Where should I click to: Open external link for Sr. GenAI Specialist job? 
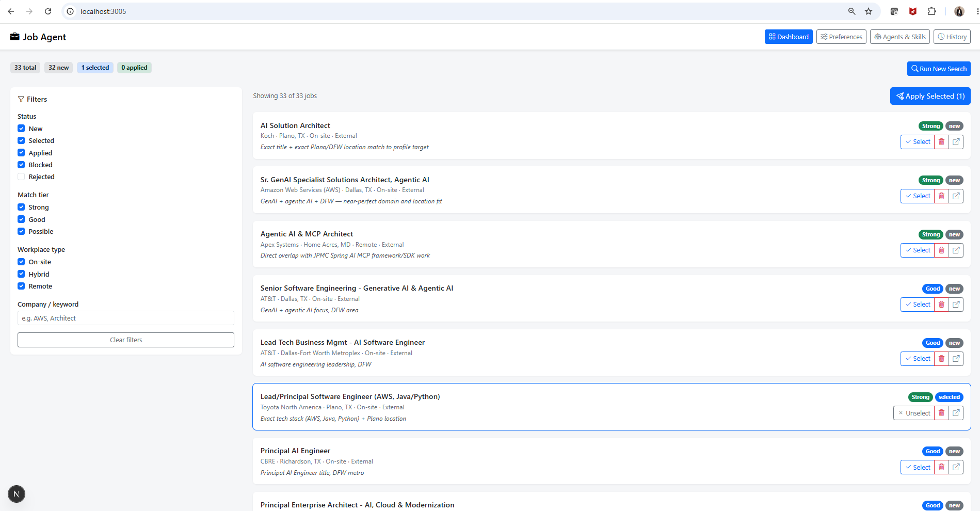[956, 196]
